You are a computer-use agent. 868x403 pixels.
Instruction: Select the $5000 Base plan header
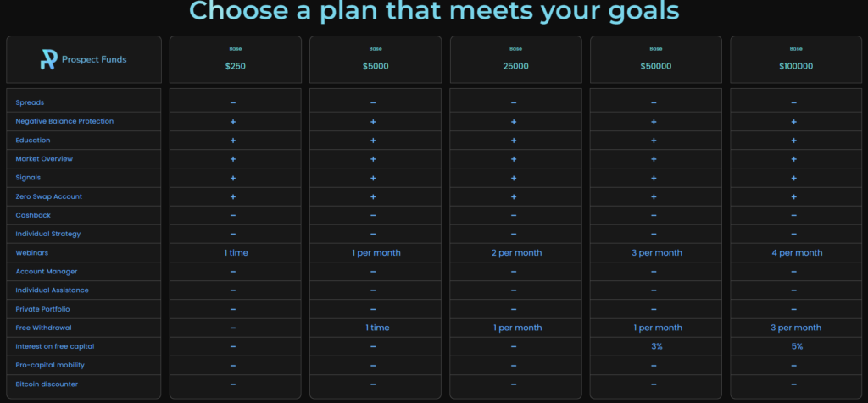point(376,59)
